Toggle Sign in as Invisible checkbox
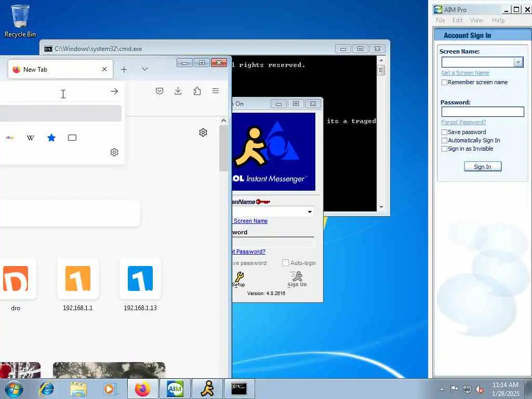 tap(444, 149)
